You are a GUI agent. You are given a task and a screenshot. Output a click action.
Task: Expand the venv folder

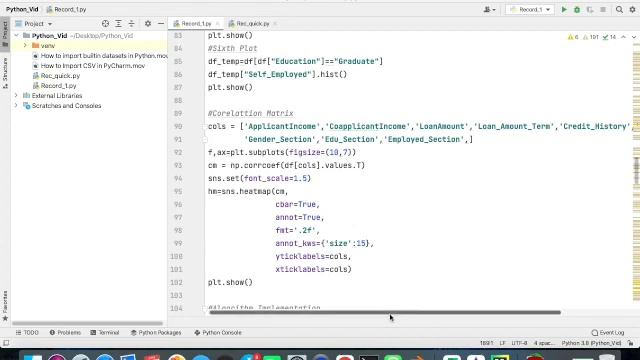(x=25, y=46)
